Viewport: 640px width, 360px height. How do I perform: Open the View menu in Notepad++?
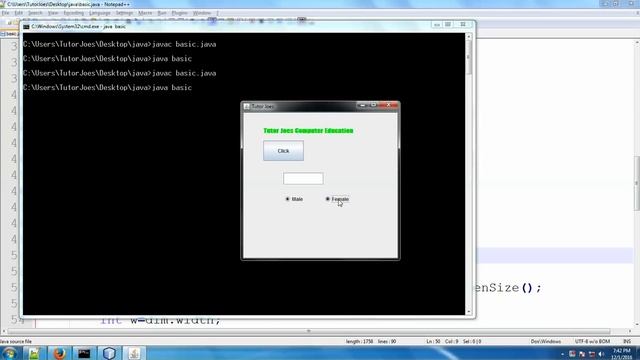click(x=53, y=13)
